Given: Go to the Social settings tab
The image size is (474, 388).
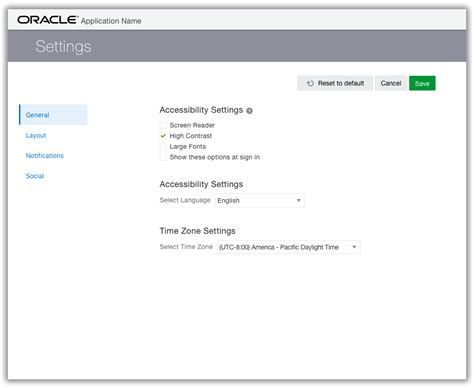Looking at the screenshot, I should 35,176.
